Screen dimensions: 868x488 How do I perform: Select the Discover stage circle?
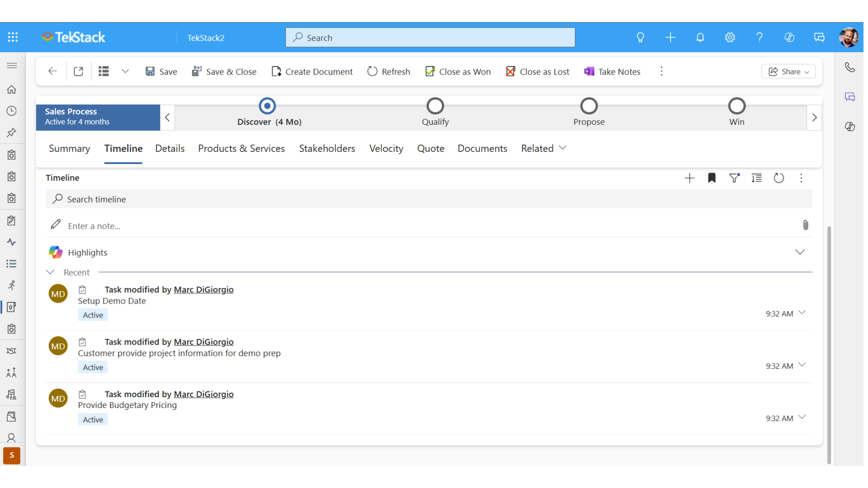[x=267, y=106]
